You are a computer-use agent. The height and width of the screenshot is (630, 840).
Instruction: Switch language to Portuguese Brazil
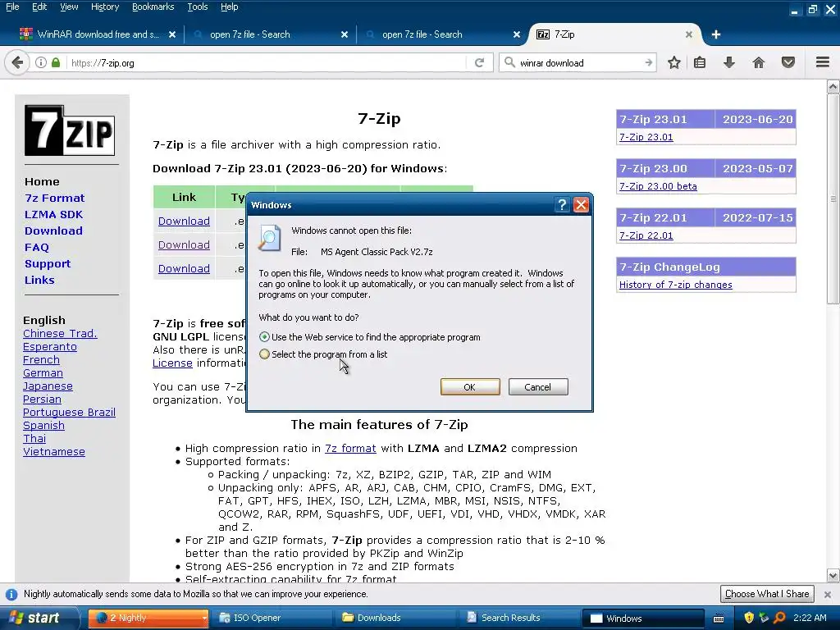(69, 412)
